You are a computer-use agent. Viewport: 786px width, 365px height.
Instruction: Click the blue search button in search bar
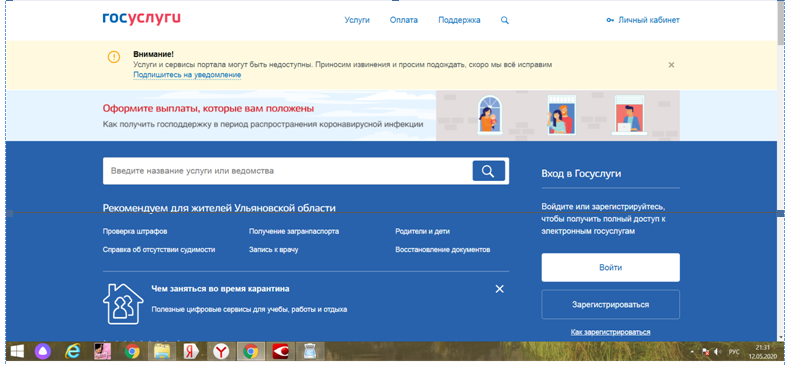point(489,171)
